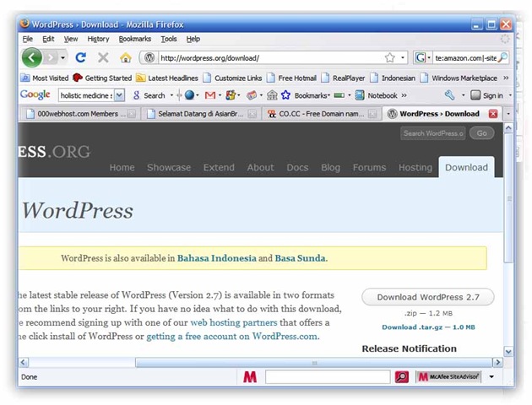This screenshot has width=532, height=405.
Task: Open the search engine selector dropdown
Action: (x=429, y=58)
